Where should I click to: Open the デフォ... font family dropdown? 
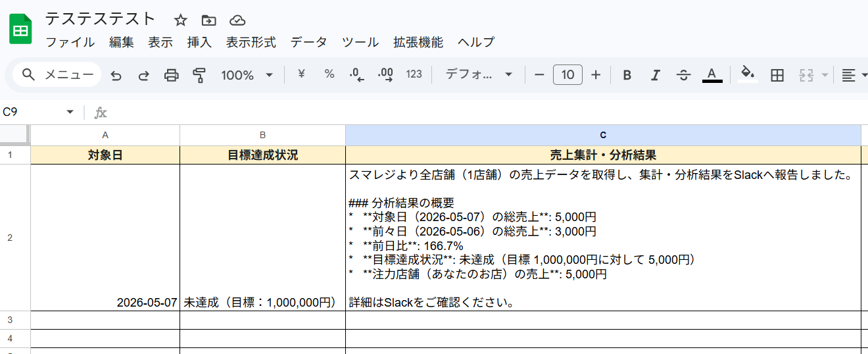pos(479,75)
